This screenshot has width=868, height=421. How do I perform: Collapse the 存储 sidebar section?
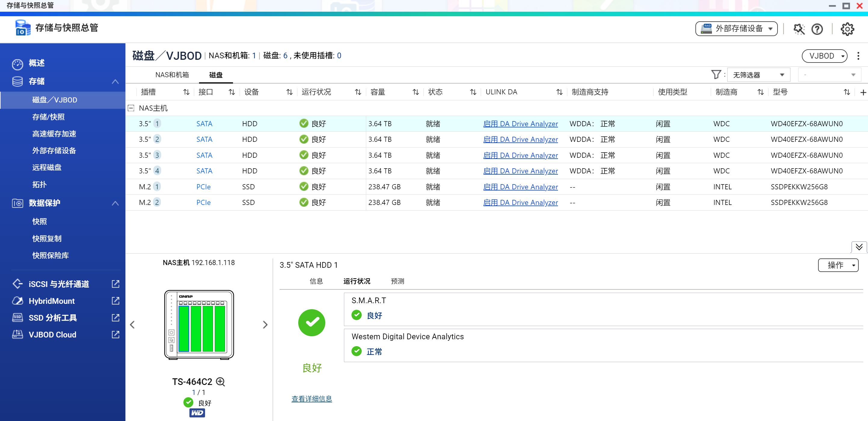[115, 81]
